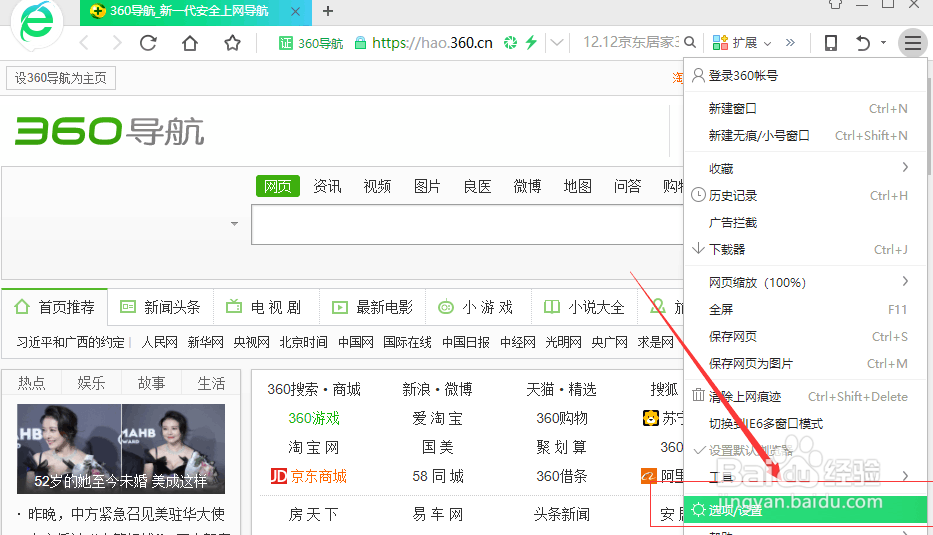This screenshot has height=535, width=933.
Task: Switch to the 资讯 search tab
Action: pyautogui.click(x=327, y=186)
